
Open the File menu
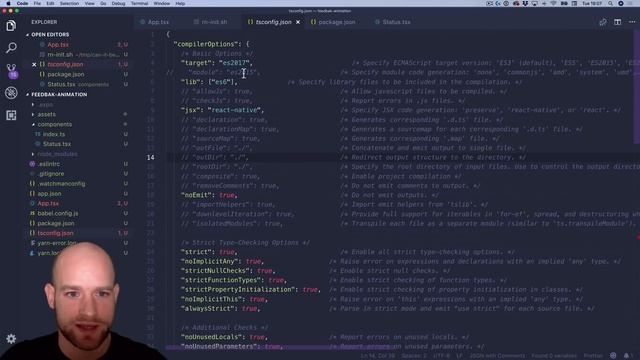pyautogui.click(x=37, y=3)
